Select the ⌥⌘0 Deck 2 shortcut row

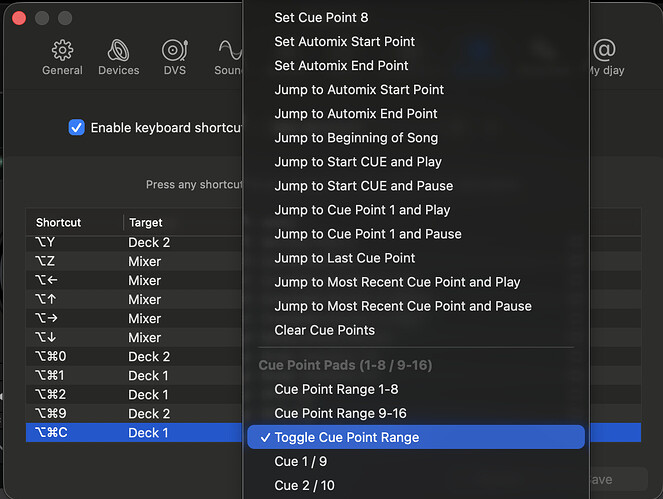134,356
